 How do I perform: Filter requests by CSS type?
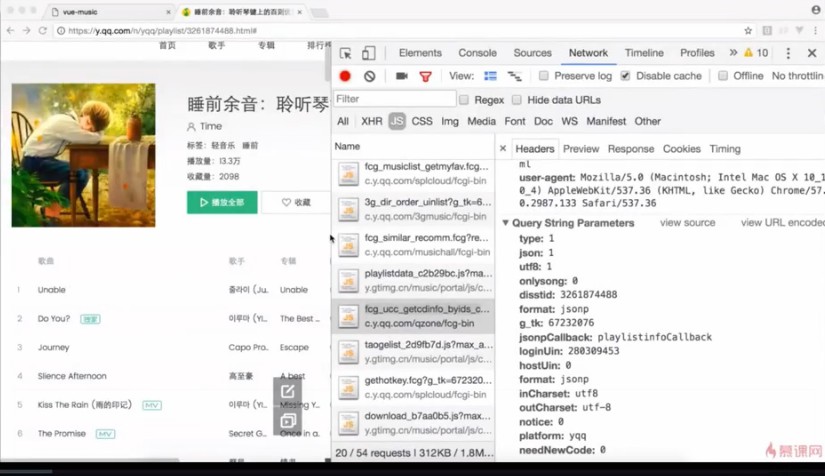pyautogui.click(x=422, y=121)
